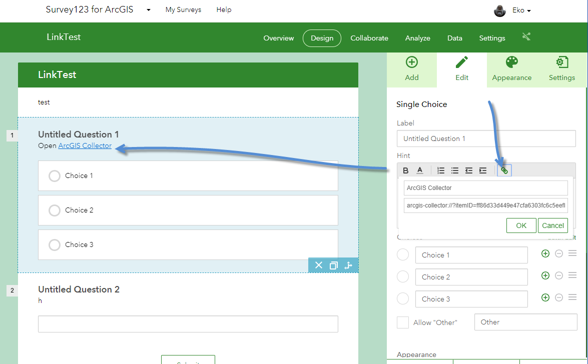Edit link text field ArcGIS Collector
The width and height of the screenshot is (588, 364).
coord(485,188)
